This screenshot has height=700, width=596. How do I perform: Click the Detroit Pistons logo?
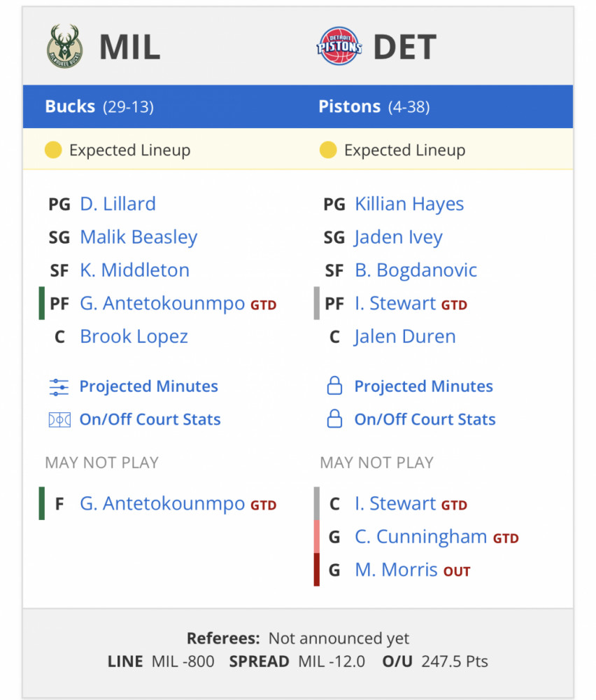(339, 46)
